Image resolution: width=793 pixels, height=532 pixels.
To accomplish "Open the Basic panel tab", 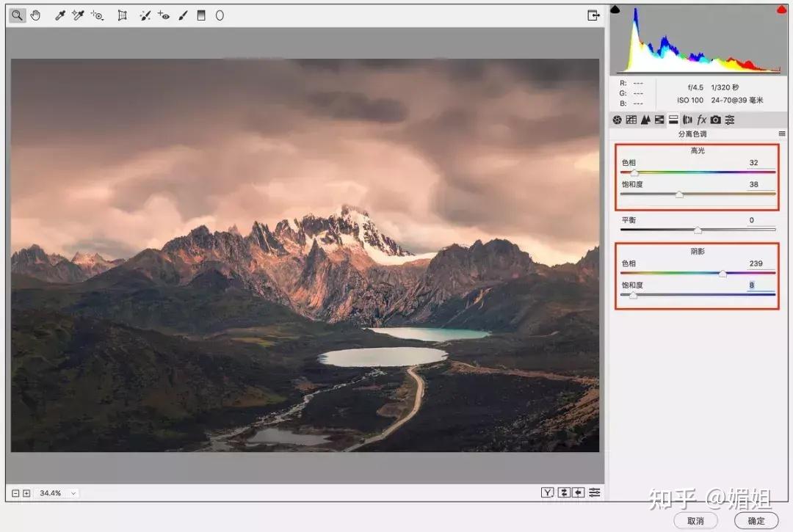I will click(617, 120).
